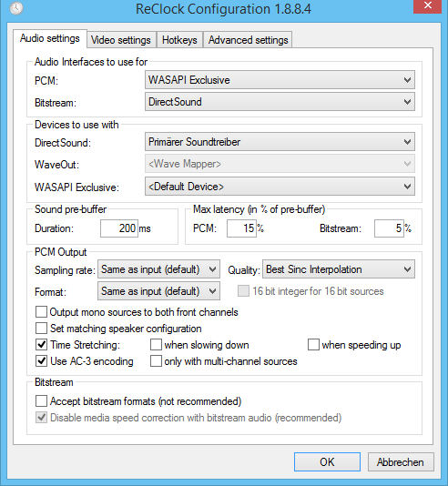
Task: Click the PCM max latency field
Action: click(x=241, y=228)
